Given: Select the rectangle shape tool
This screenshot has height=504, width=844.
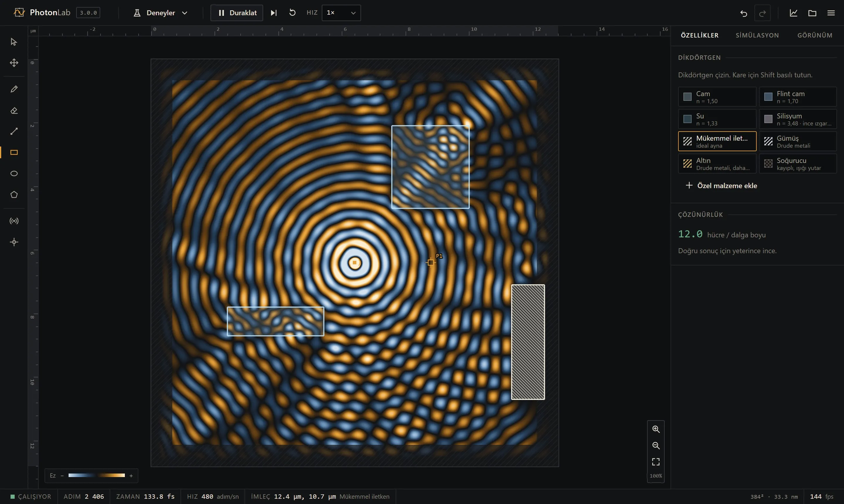Looking at the screenshot, I should pyautogui.click(x=14, y=152).
